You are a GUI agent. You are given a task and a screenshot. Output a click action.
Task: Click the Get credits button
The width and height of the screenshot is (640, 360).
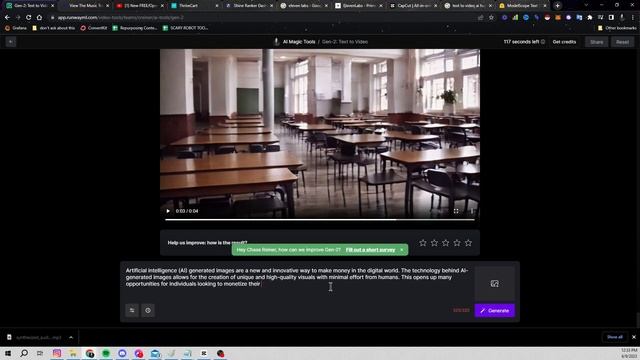click(x=564, y=42)
